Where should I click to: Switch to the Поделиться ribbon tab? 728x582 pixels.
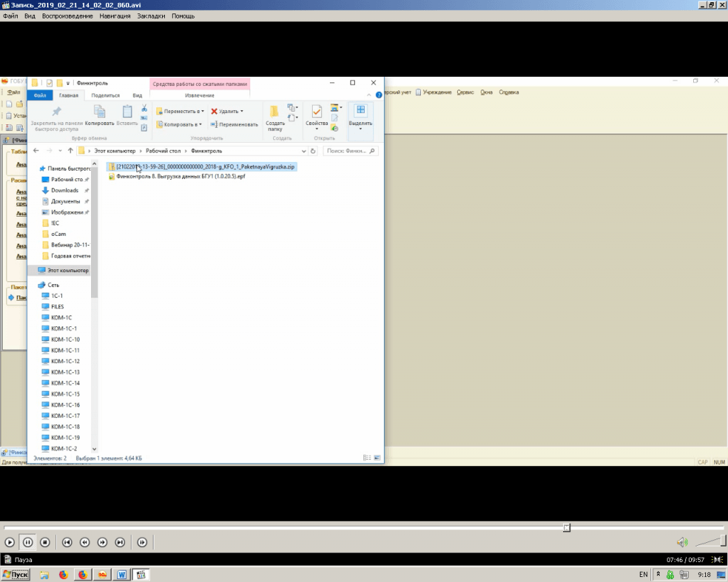coord(105,95)
